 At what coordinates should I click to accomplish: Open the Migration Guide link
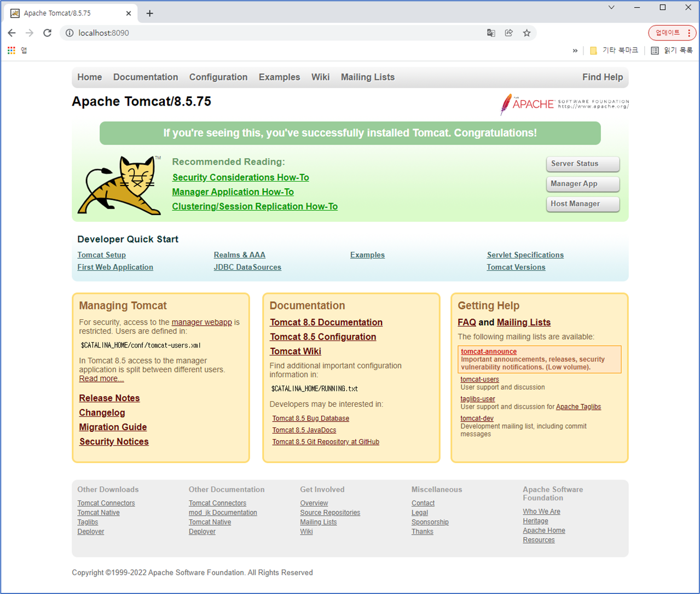coord(113,427)
